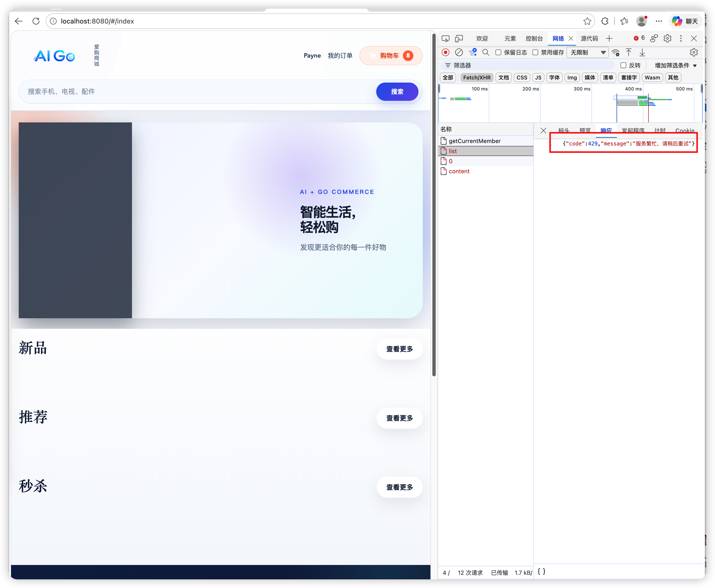Open the 源代码 tab
This screenshot has height=588, width=715.
(x=590, y=39)
